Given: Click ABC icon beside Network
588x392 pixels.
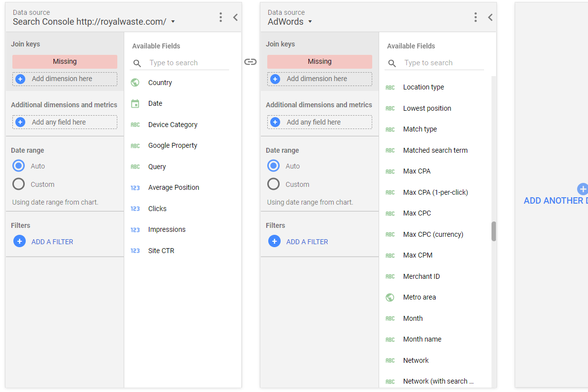Looking at the screenshot, I should (x=390, y=360).
